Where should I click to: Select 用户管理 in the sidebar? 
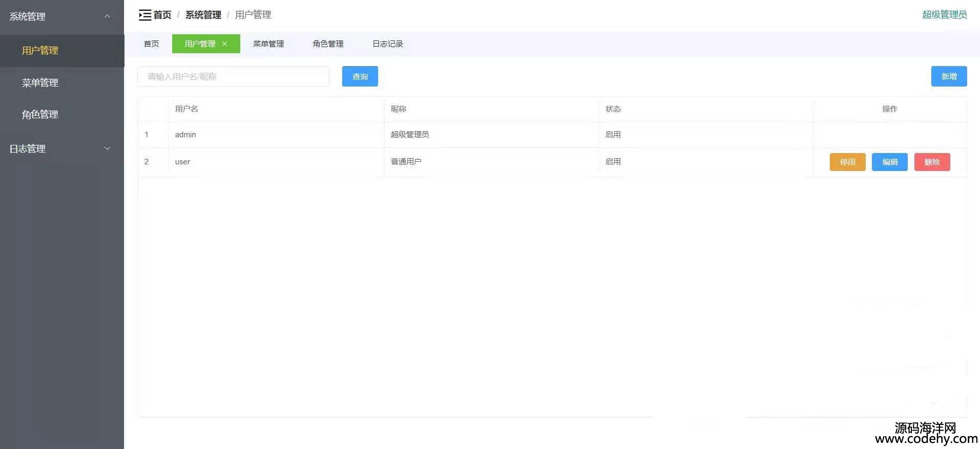40,51
